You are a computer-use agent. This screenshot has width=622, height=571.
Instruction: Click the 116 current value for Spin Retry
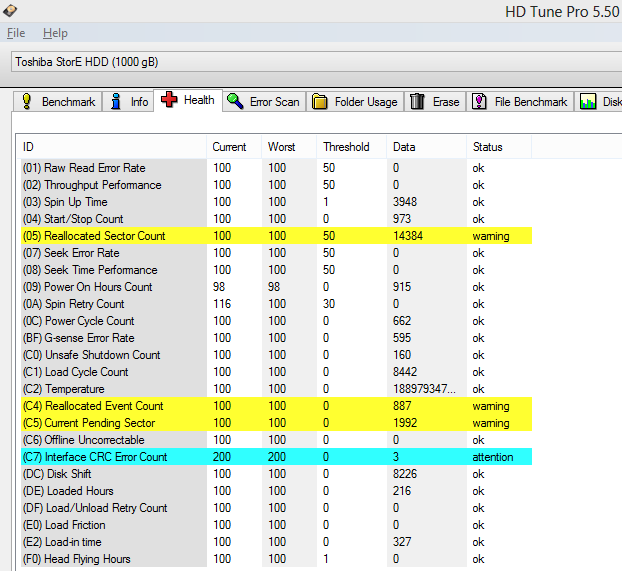[x=222, y=304]
